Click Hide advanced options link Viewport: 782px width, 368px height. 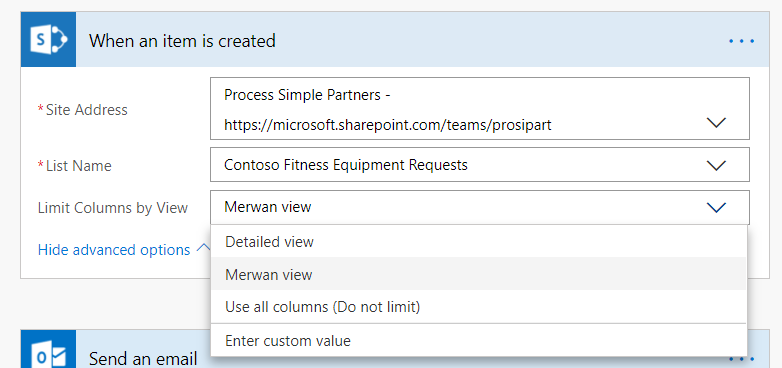(x=114, y=249)
